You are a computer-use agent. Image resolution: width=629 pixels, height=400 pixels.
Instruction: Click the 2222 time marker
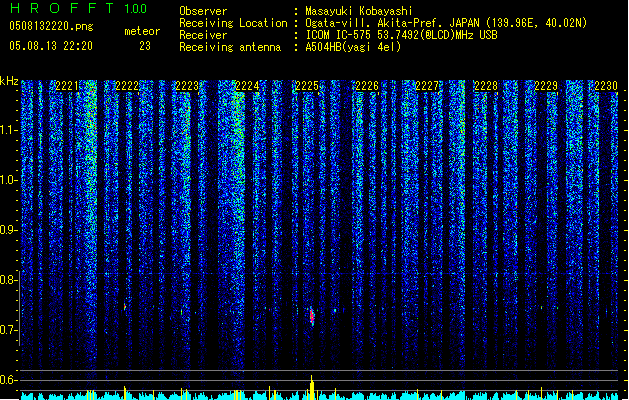point(127,86)
